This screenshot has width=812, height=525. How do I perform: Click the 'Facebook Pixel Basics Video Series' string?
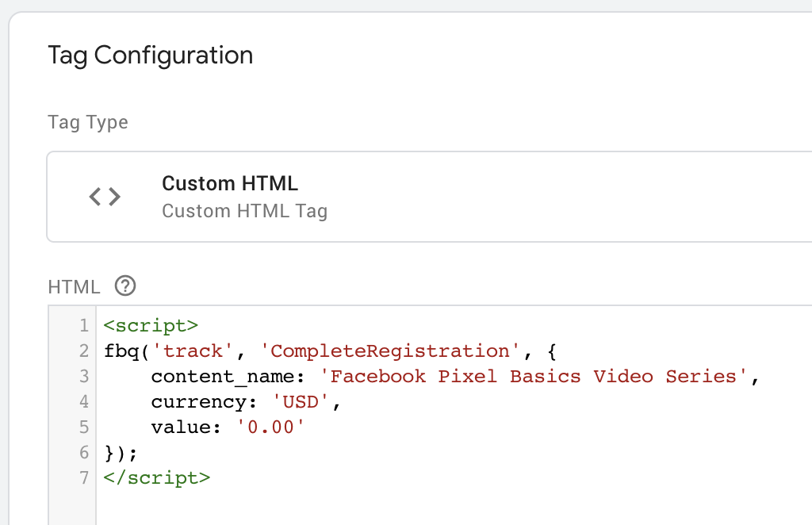pyautogui.click(x=534, y=377)
